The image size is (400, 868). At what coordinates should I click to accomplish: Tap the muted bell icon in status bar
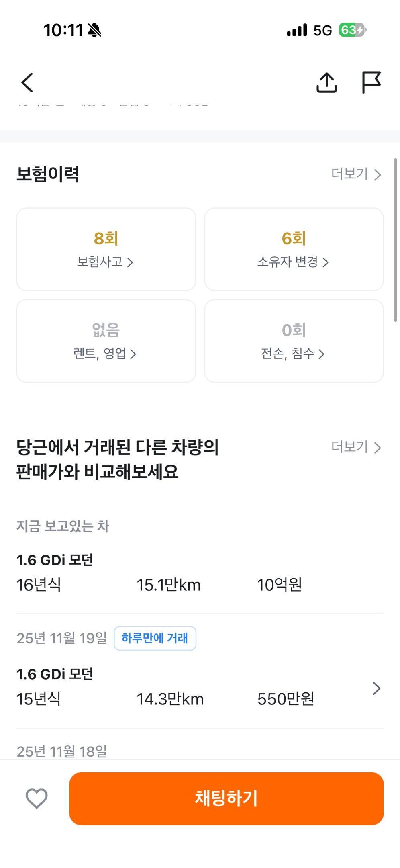click(x=95, y=30)
